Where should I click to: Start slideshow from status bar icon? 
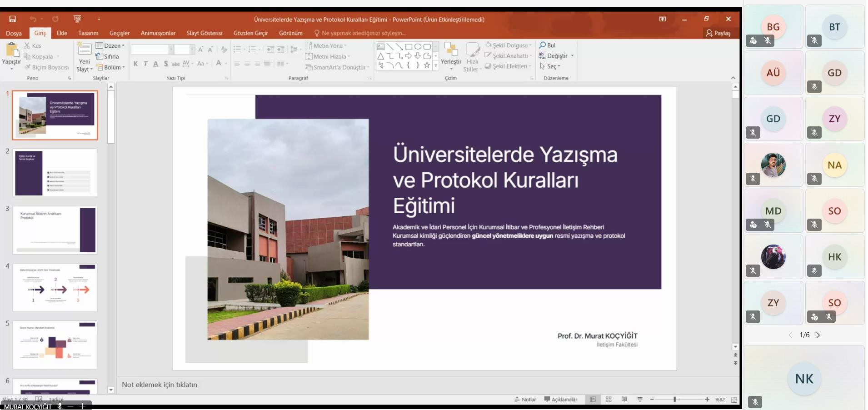click(640, 400)
